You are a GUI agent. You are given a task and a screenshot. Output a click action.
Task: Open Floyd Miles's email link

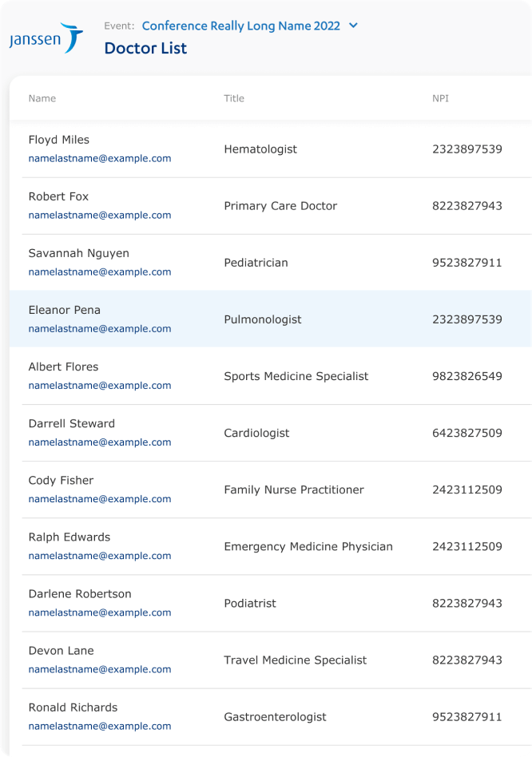pyautogui.click(x=99, y=158)
